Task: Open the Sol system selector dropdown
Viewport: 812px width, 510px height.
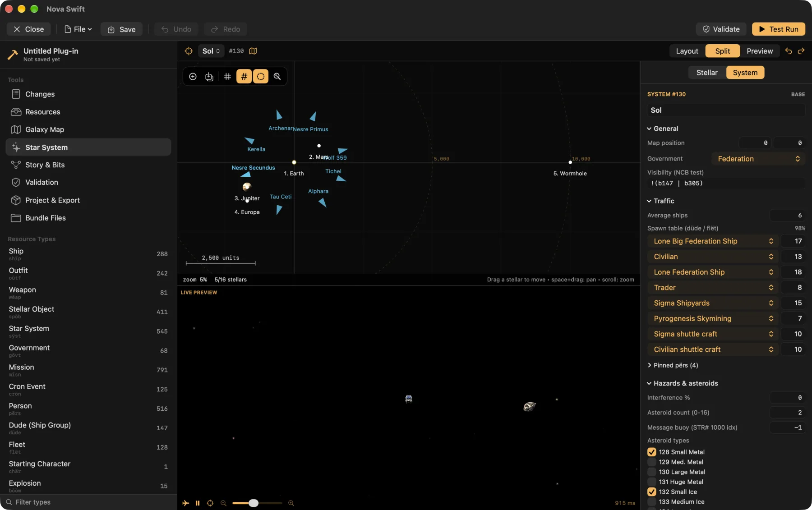Action: pyautogui.click(x=211, y=51)
